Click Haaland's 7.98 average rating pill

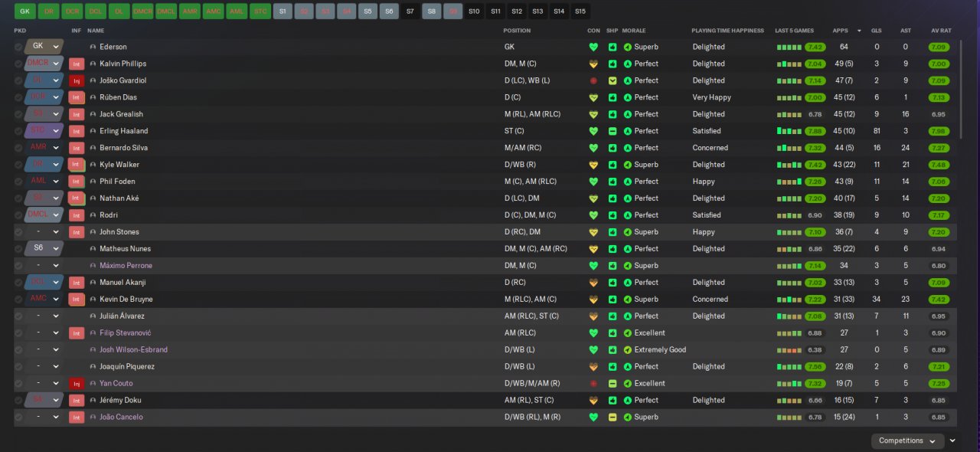(939, 131)
